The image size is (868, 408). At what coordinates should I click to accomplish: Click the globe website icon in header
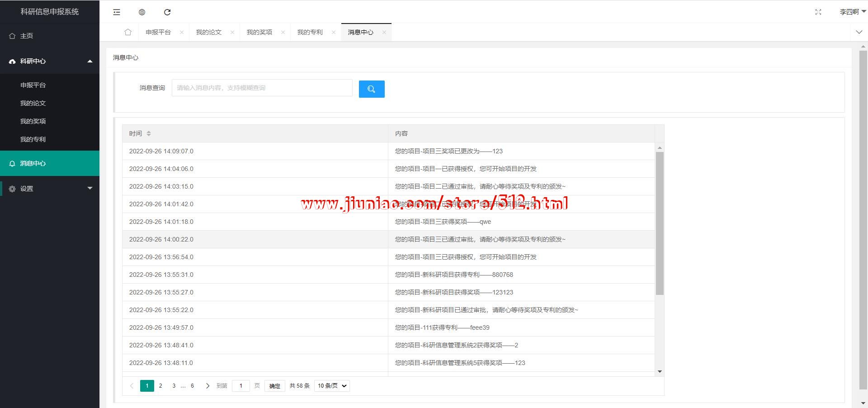(142, 12)
